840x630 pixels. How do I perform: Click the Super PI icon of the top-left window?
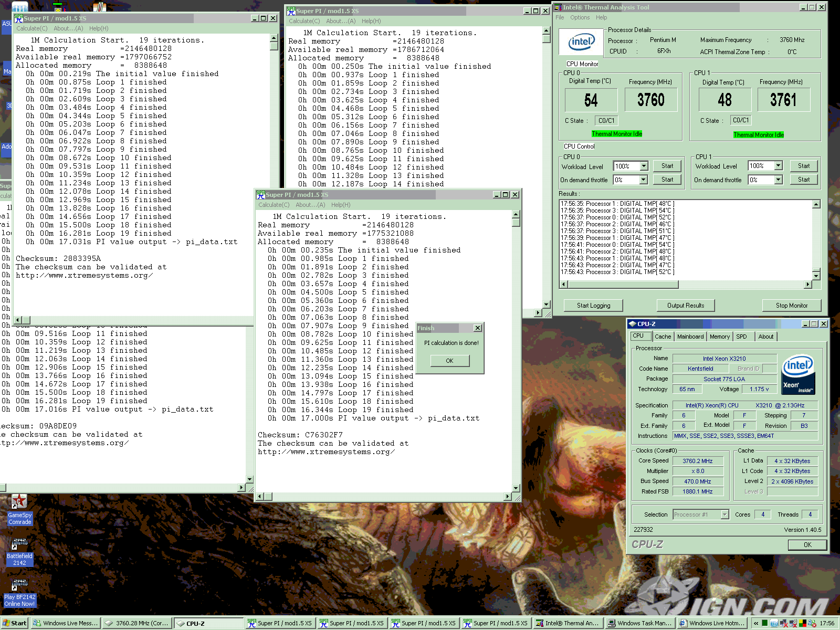click(x=19, y=18)
